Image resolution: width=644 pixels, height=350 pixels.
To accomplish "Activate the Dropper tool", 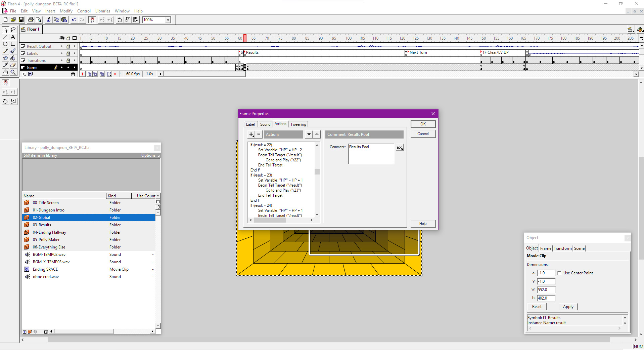I will pos(5,65).
